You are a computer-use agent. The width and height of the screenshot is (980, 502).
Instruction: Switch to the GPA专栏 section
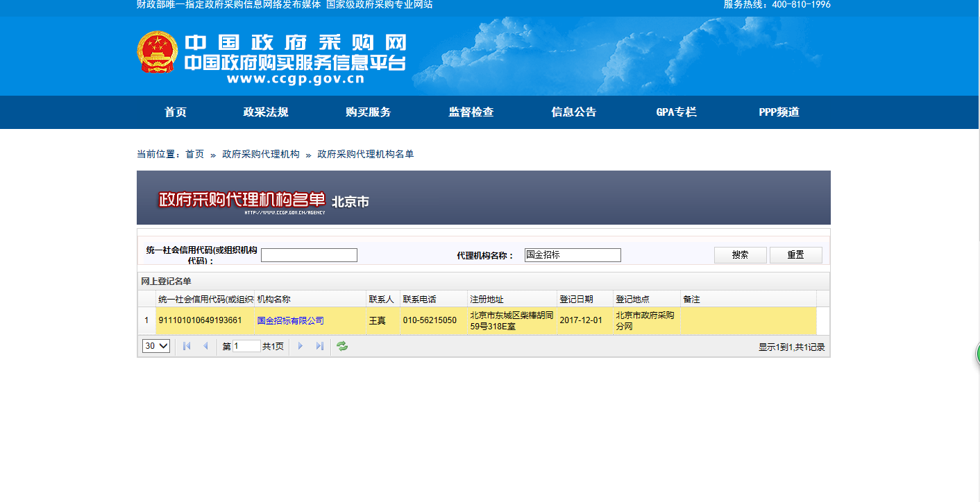pyautogui.click(x=676, y=112)
